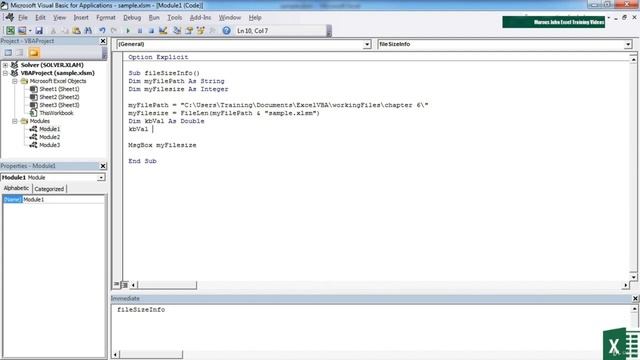640x360 pixels.
Task: Click the greyed Toolbox toolbar icon
Action: (x=212, y=31)
